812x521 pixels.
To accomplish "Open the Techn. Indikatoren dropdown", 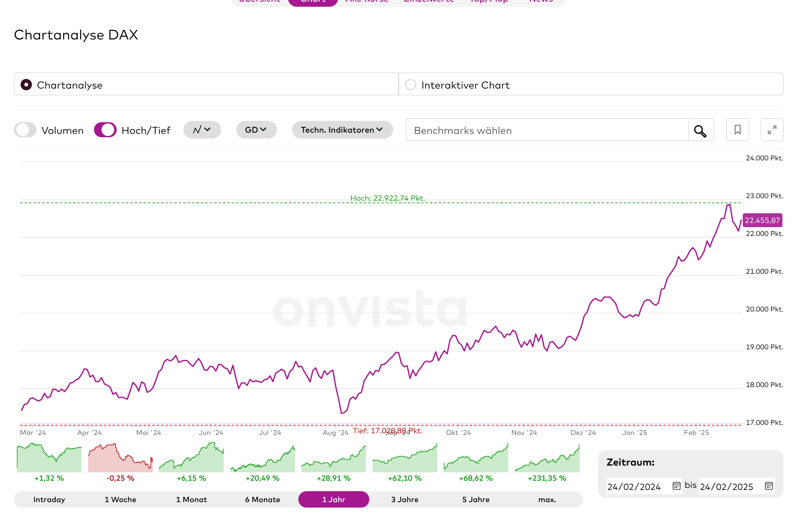I will (342, 130).
